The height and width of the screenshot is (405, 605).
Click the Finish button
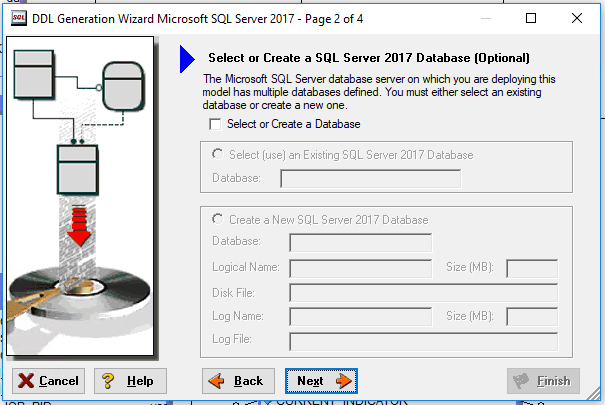click(x=543, y=381)
